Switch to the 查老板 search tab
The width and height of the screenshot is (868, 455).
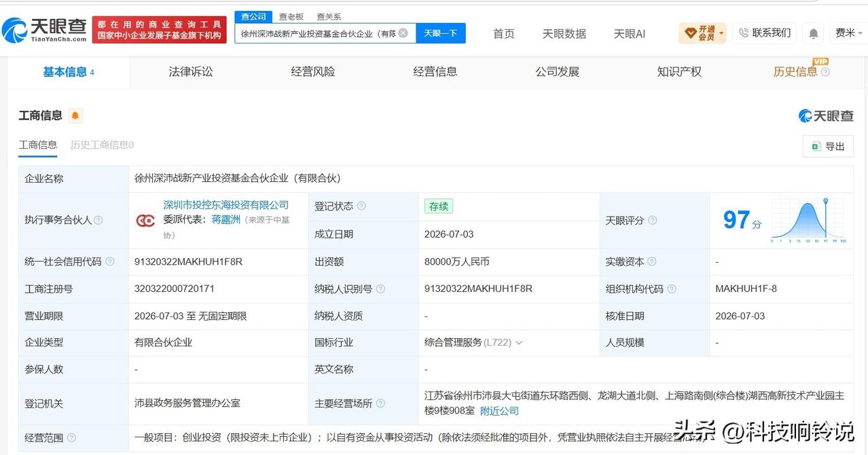291,16
